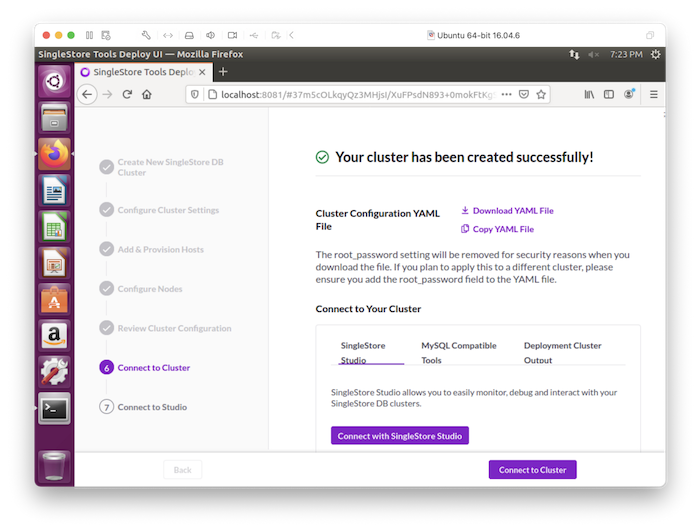Click Copy YAML File link
The width and height of the screenshot is (700, 532).
(497, 229)
